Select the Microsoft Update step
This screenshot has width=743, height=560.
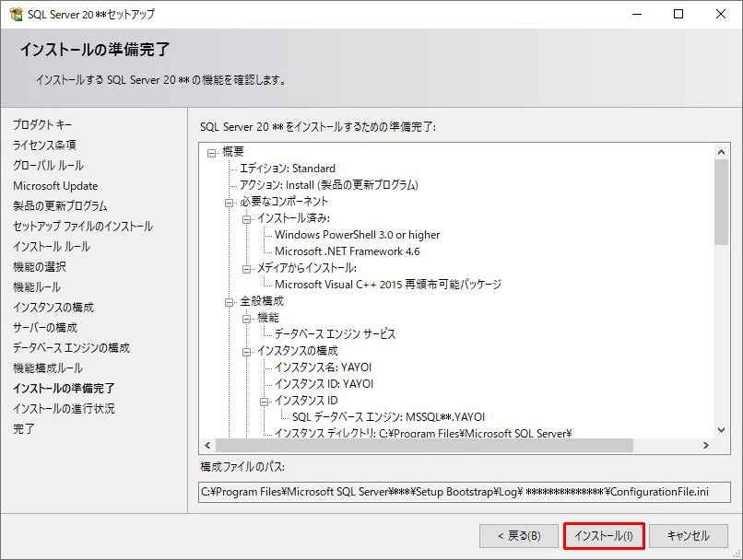[x=55, y=186]
